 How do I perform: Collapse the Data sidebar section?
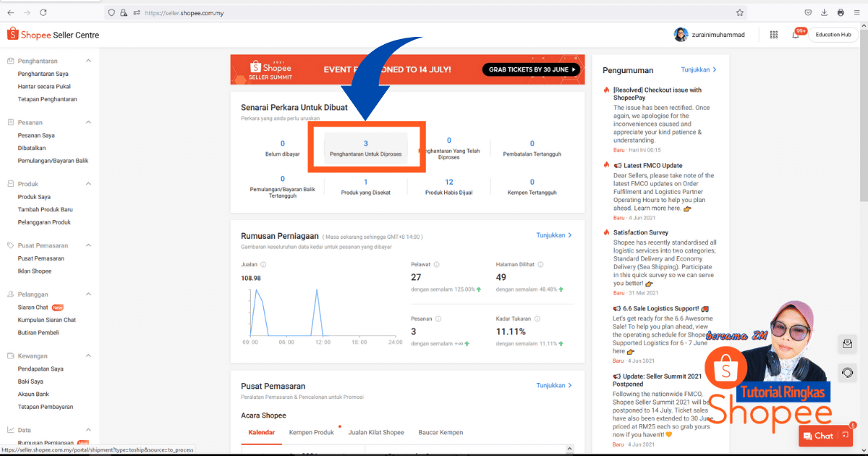pos(88,430)
